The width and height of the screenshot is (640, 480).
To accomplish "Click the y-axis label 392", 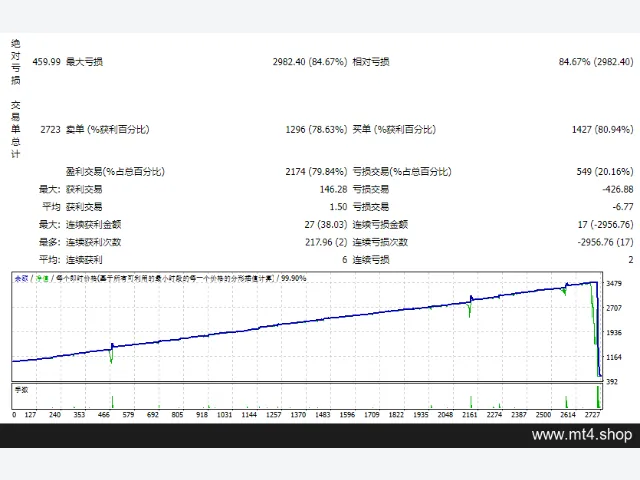I will [x=612, y=382].
